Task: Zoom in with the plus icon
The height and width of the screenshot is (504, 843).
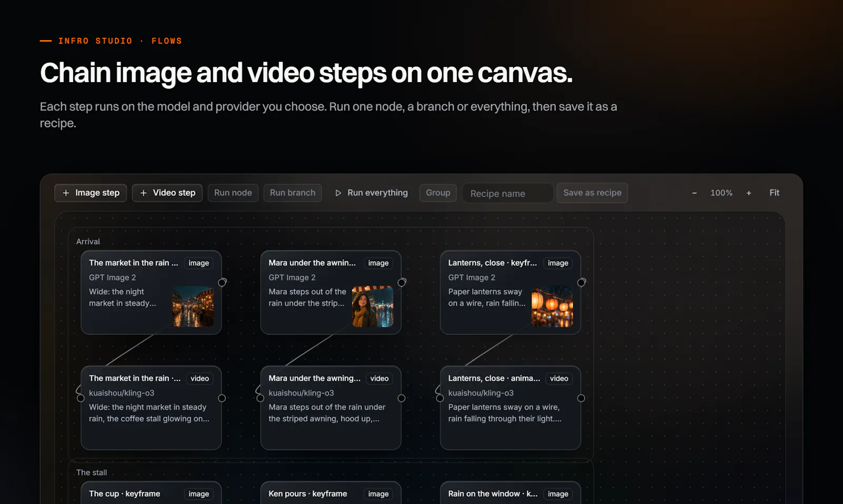Action: pos(749,193)
